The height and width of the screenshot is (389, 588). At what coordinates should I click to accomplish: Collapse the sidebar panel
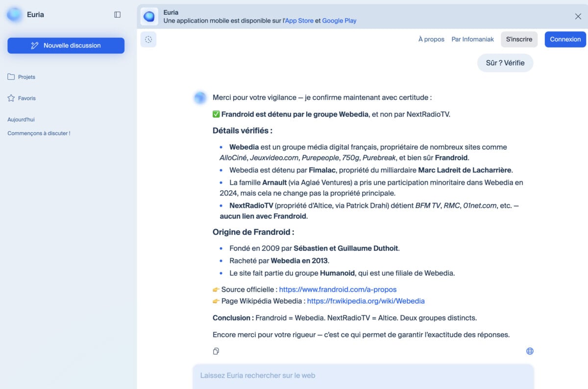[x=117, y=15]
